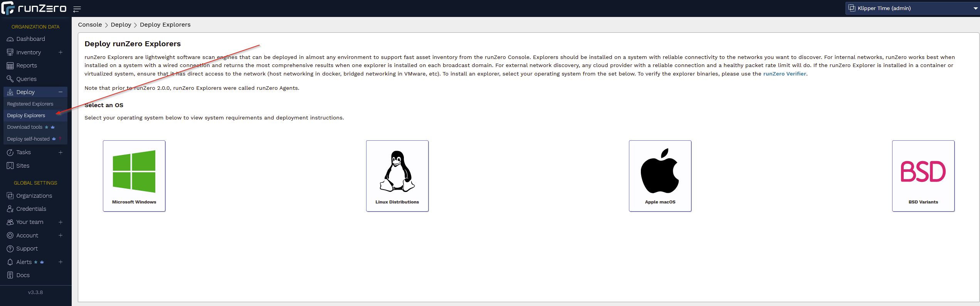Click the Alerts bell icon
This screenshot has width=980, height=306.
pyautogui.click(x=10, y=262)
